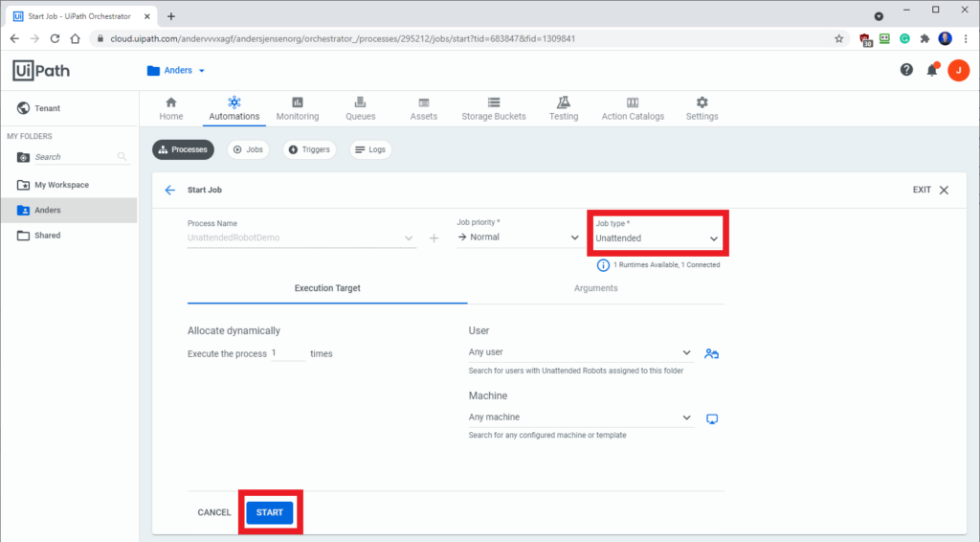The height and width of the screenshot is (542, 980).
Task: Click the folder Search field
Action: pos(74,157)
